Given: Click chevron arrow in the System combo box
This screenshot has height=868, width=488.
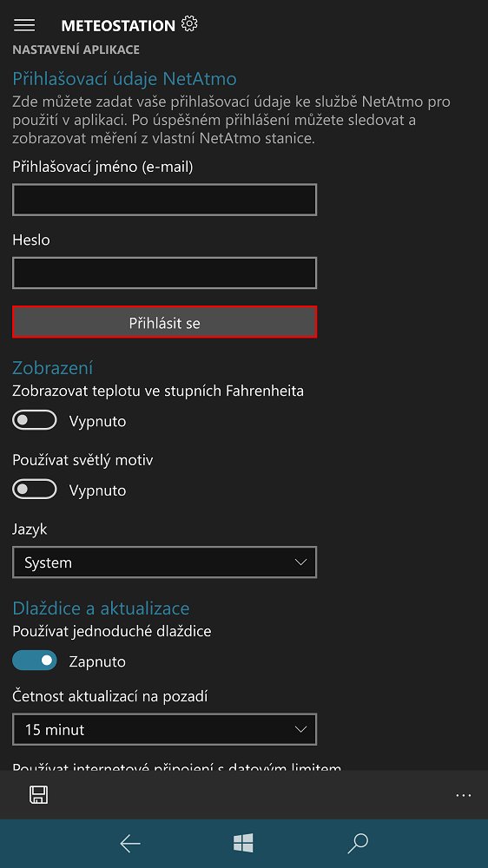Looking at the screenshot, I should click(300, 562).
